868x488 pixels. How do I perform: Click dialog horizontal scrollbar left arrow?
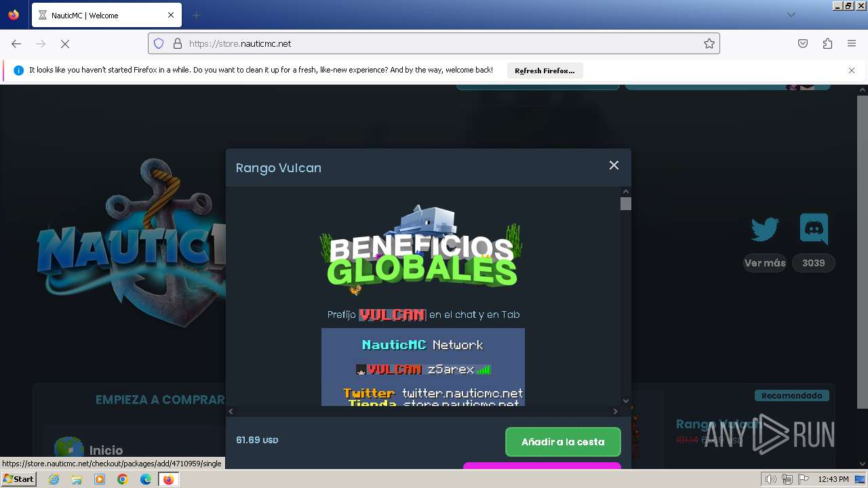(231, 411)
